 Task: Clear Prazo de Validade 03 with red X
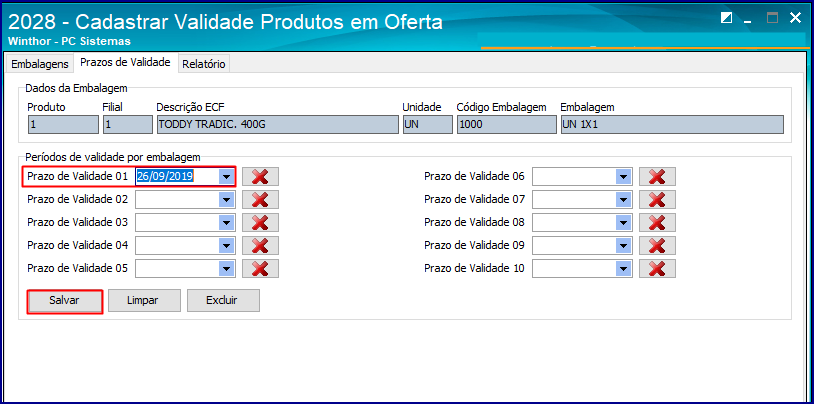(260, 222)
